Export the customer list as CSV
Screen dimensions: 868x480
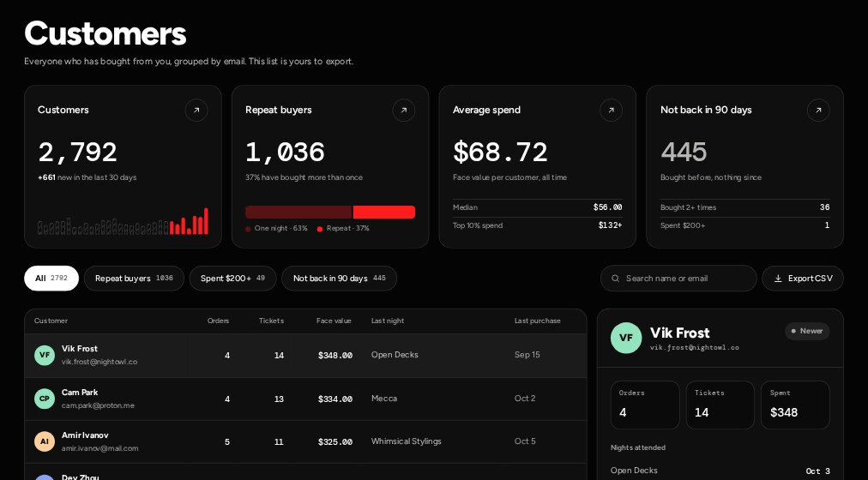point(803,279)
